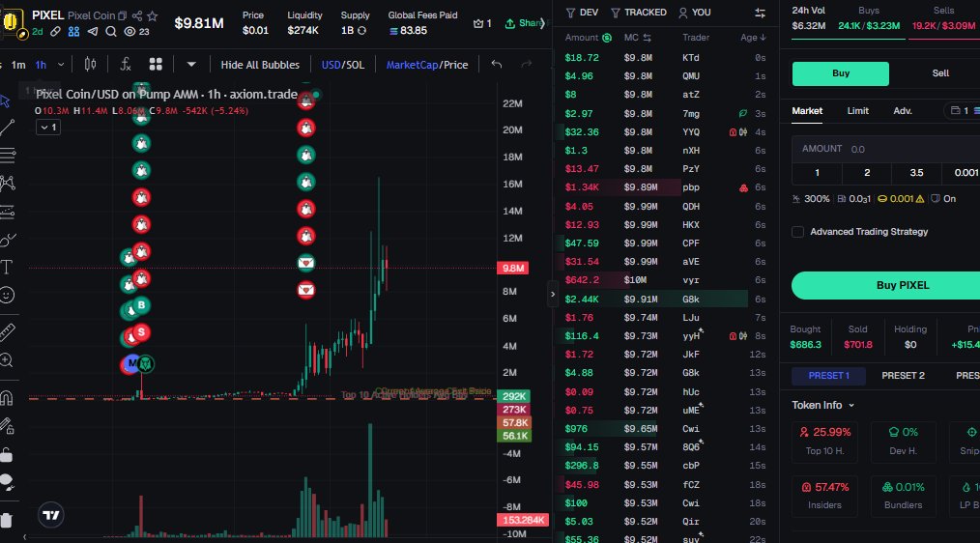Select the trend line drawing tool
Screen dimensions: 980x543
tap(7, 129)
